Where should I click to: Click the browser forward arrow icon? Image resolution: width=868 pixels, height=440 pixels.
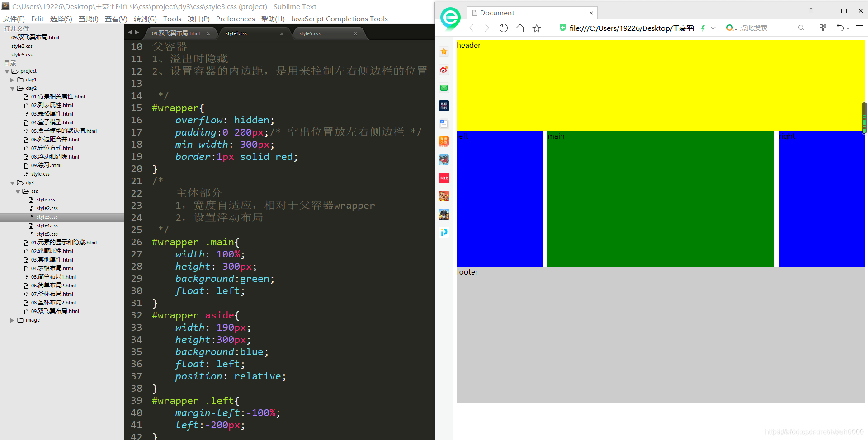[x=487, y=28]
